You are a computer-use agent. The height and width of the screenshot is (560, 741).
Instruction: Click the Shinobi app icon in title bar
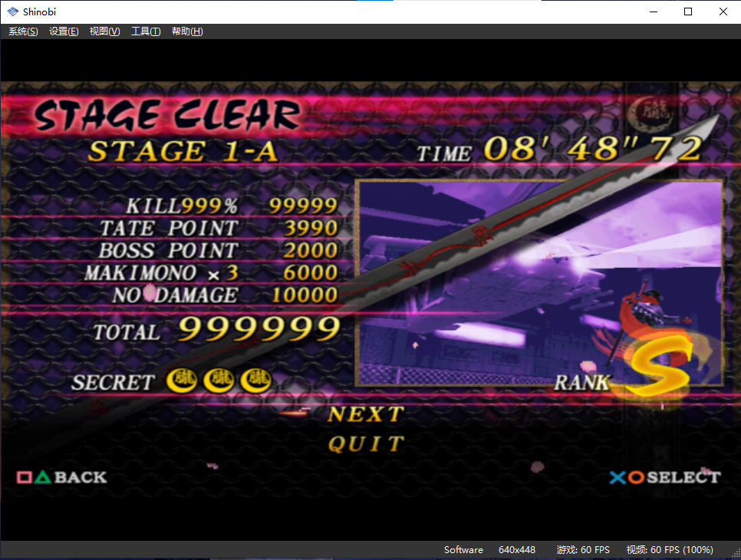[x=13, y=12]
